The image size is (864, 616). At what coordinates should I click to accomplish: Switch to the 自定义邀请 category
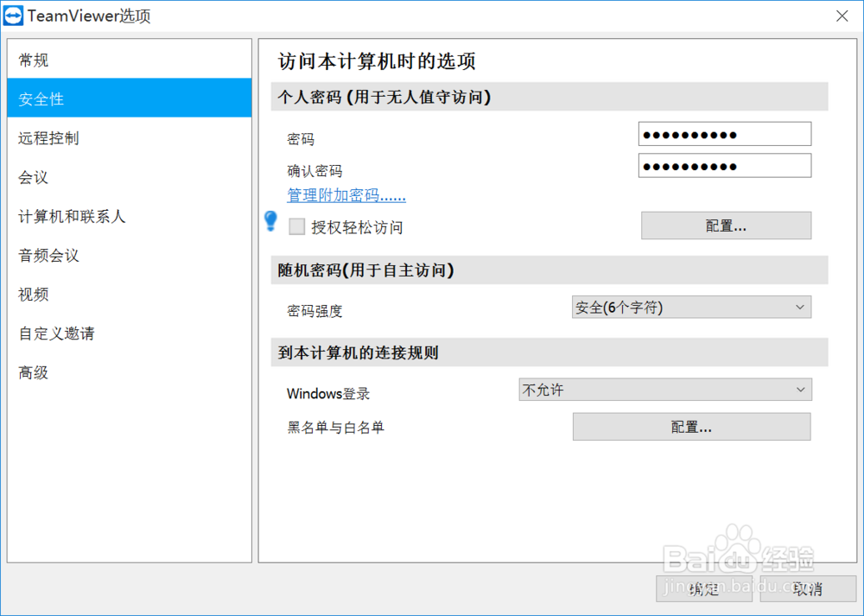pyautogui.click(x=130, y=333)
